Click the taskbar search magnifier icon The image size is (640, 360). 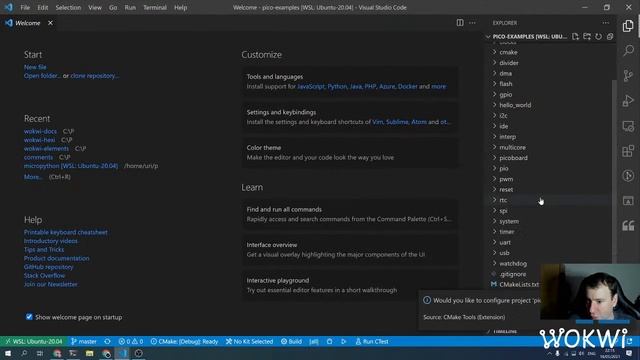click(24, 353)
